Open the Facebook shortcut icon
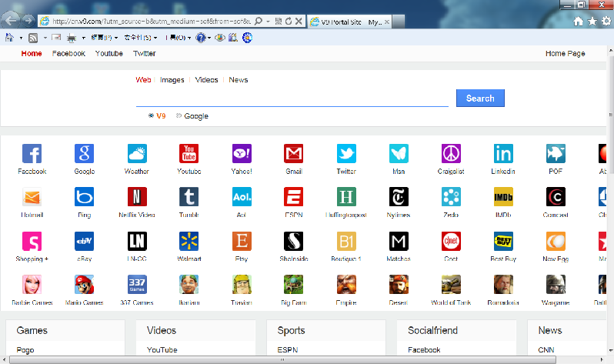614x364 pixels. pyautogui.click(x=32, y=153)
